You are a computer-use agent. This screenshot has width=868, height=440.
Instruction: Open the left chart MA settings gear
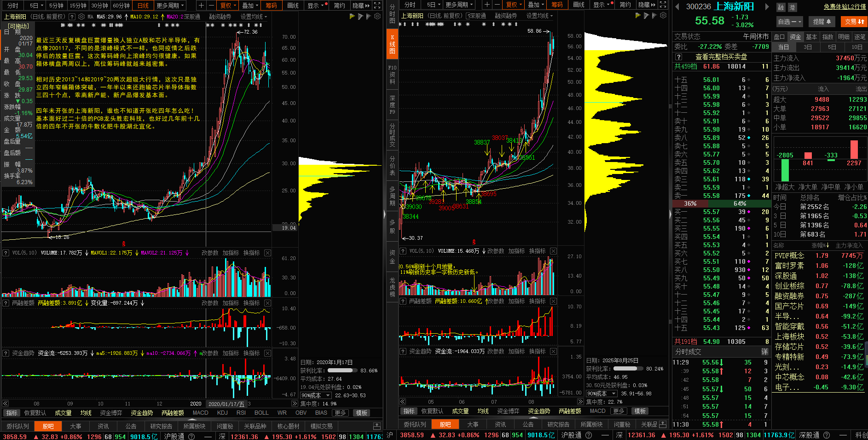click(81, 17)
